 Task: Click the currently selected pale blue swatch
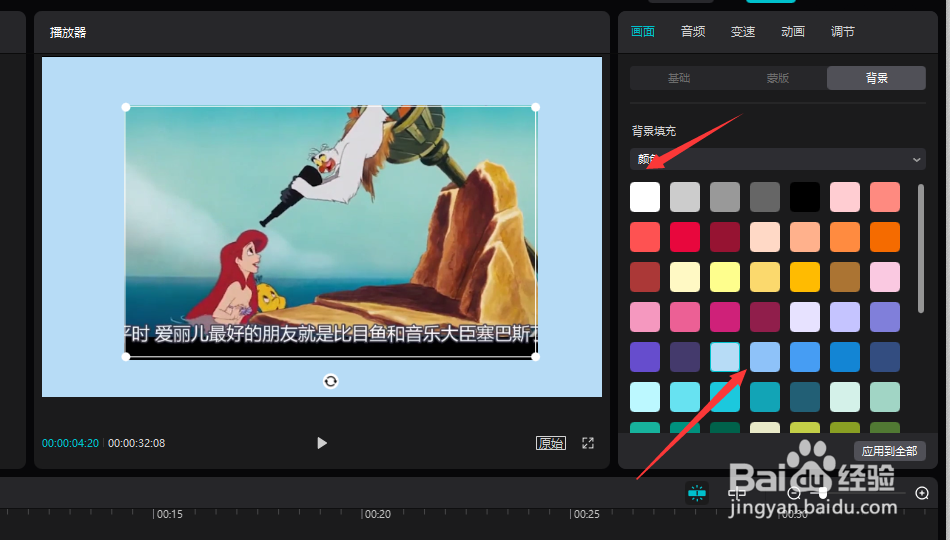coord(725,357)
